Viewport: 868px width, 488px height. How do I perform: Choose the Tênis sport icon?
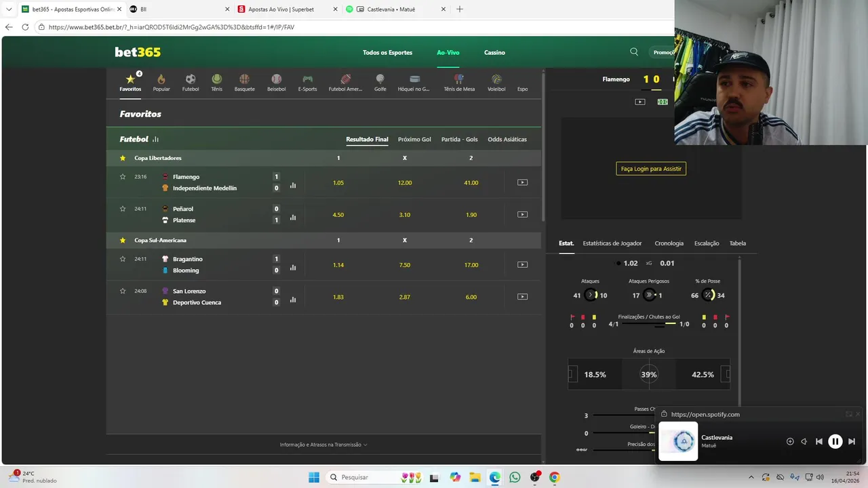216,83
